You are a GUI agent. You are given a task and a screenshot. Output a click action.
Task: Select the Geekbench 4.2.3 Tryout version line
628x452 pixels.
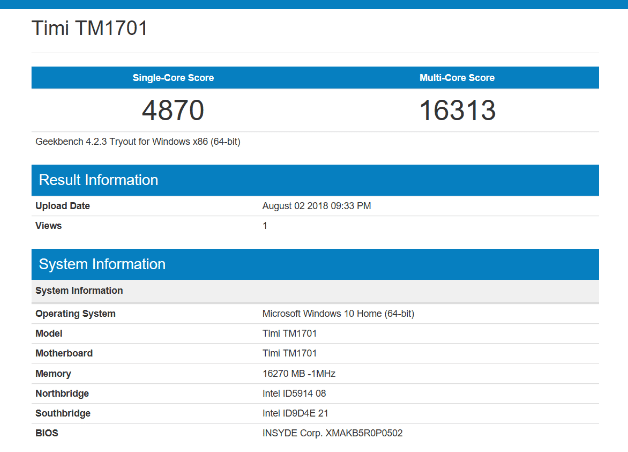[138, 142]
